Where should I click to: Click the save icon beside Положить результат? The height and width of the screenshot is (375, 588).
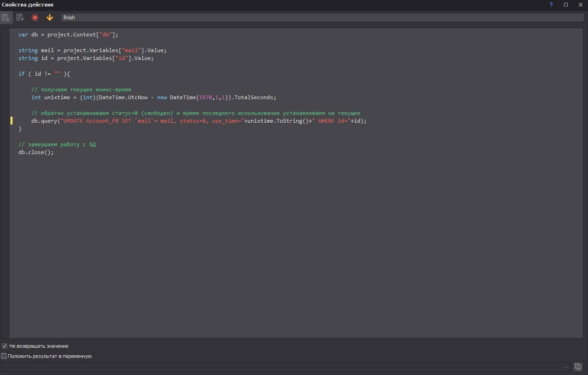click(x=4, y=356)
